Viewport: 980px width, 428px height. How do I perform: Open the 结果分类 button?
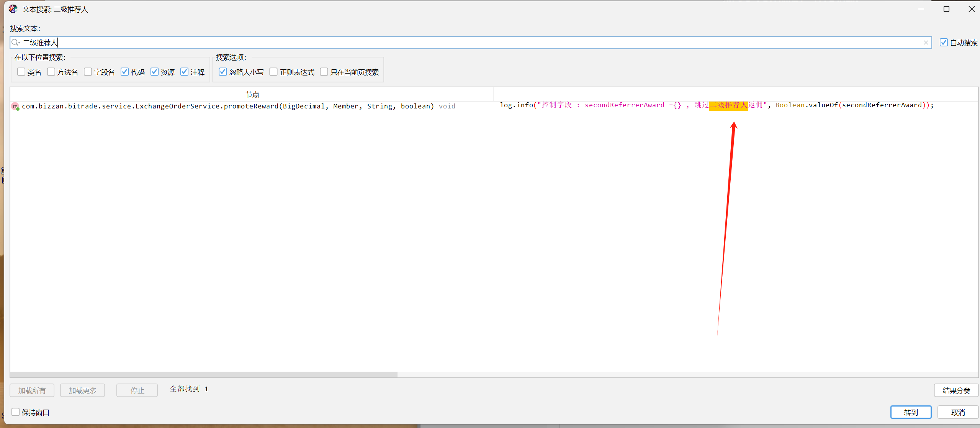pos(956,390)
